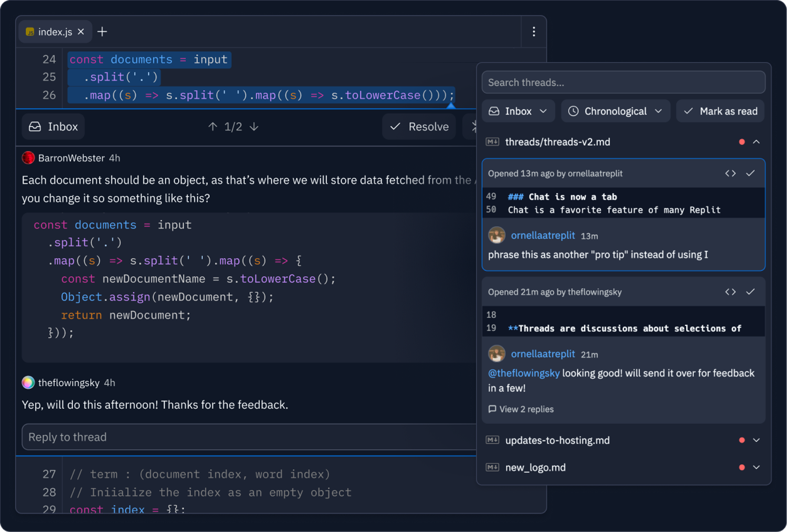Collapse the threads/threads-v2.md section
The height and width of the screenshot is (532, 787).
[756, 142]
